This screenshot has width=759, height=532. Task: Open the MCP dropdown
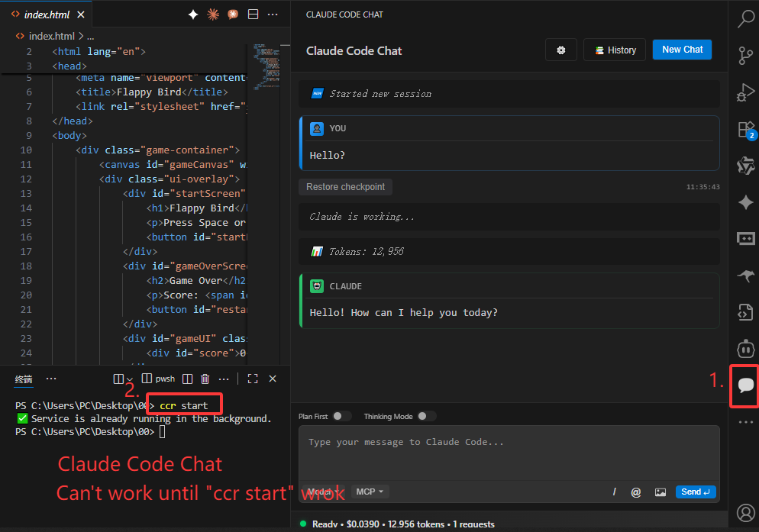(370, 492)
